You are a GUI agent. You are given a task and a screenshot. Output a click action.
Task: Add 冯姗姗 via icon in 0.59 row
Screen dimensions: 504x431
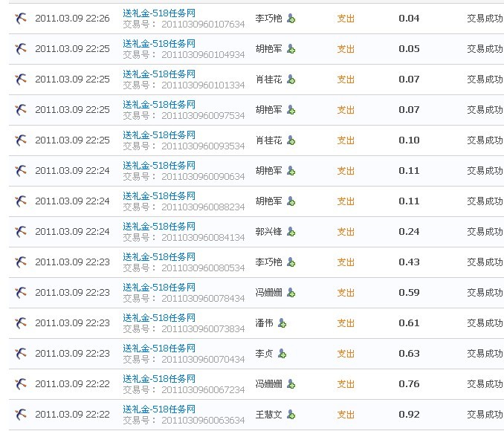[291, 293]
